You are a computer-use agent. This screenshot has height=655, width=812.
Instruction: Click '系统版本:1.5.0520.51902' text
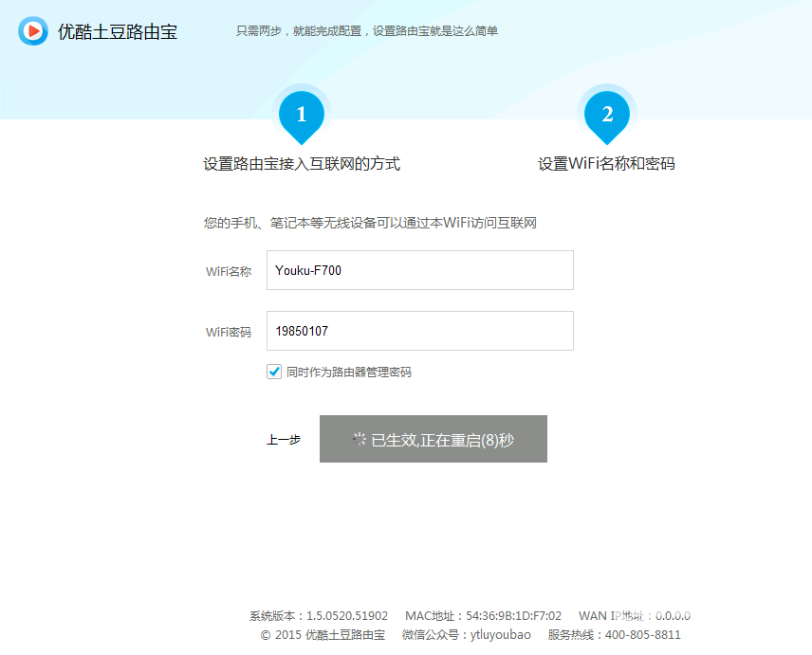(x=319, y=616)
